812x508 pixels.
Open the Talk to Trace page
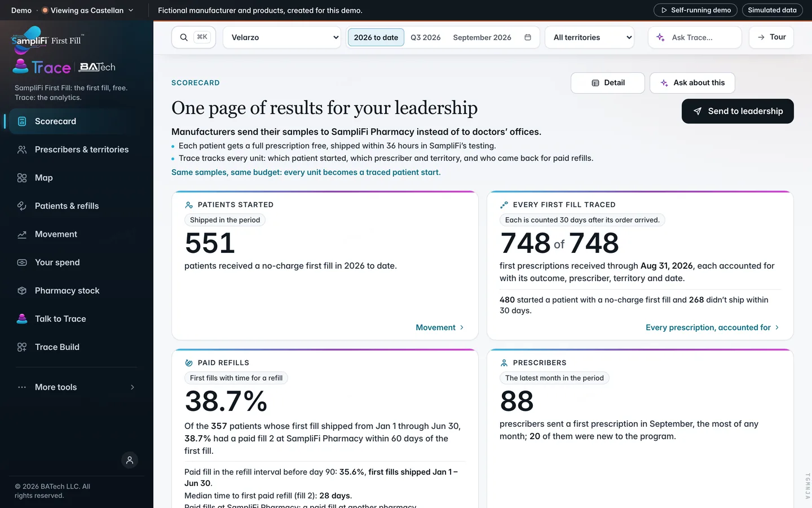[77, 319]
